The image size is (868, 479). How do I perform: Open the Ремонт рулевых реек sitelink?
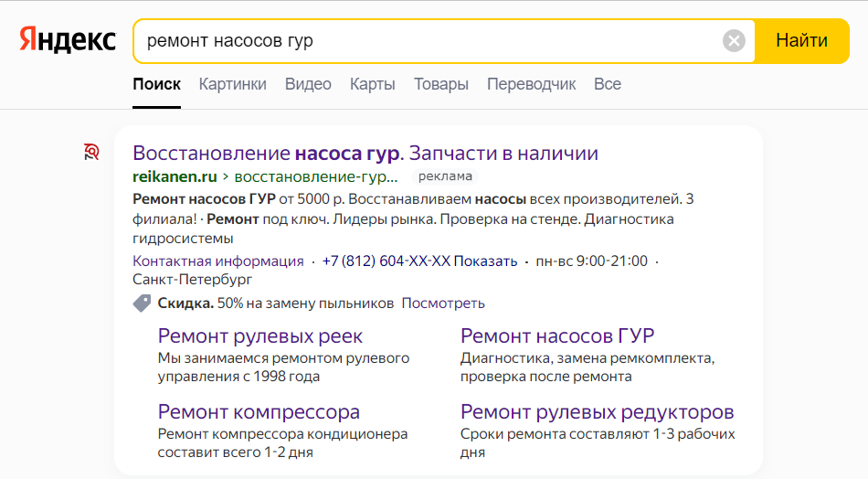click(260, 335)
